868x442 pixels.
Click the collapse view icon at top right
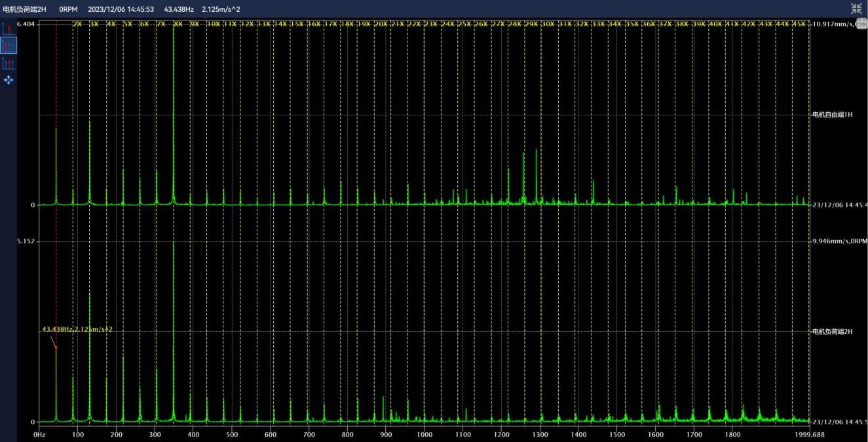pyautogui.click(x=856, y=9)
